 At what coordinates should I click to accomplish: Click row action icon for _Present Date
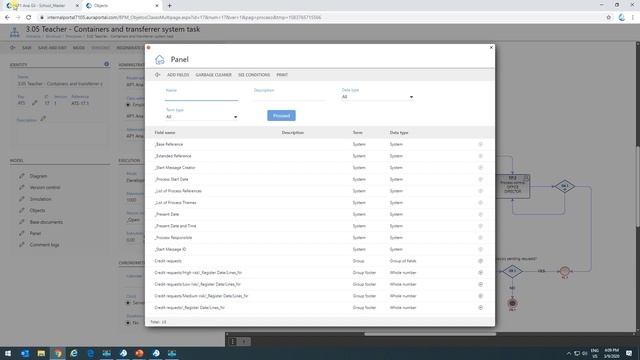[x=480, y=214]
